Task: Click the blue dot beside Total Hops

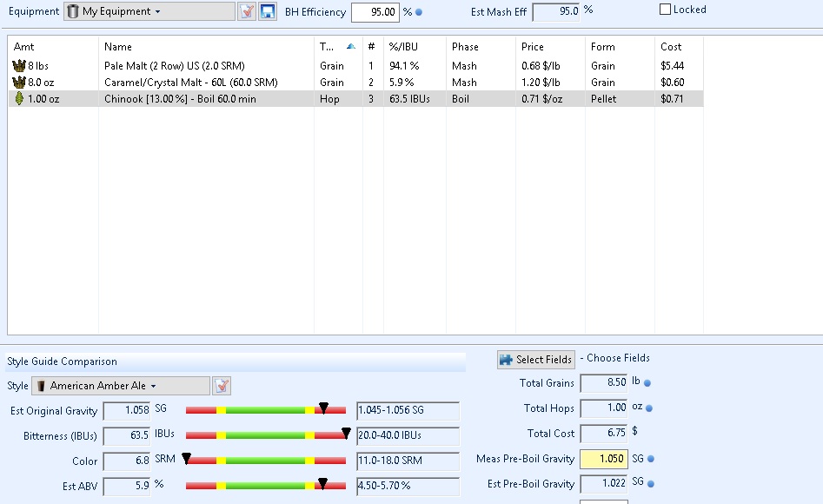Action: tap(649, 408)
